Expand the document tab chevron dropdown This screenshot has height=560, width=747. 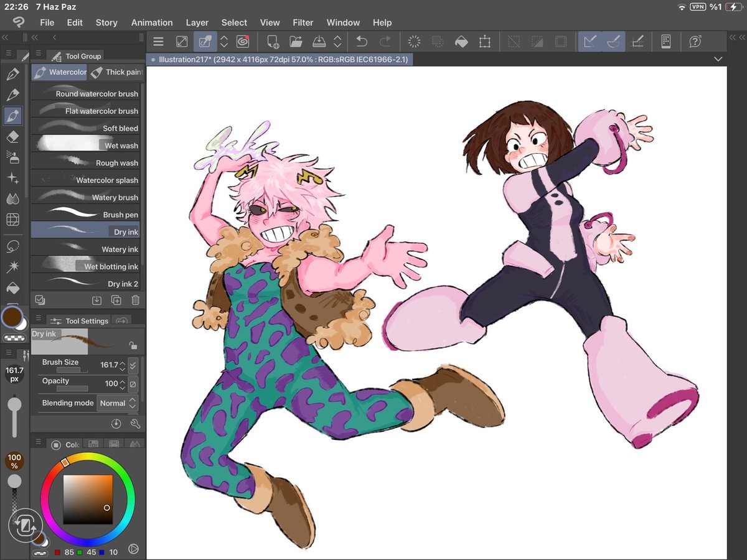pos(718,59)
